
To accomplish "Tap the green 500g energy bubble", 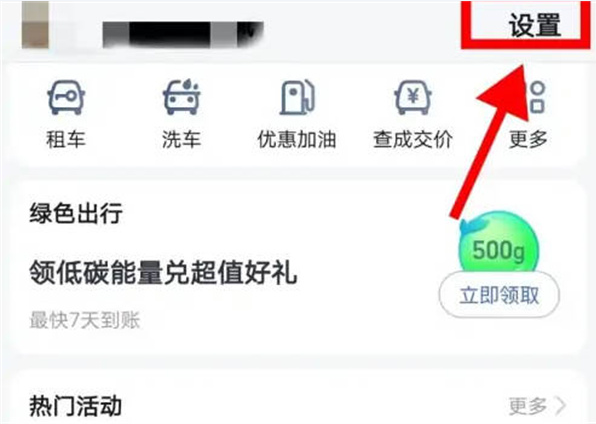I will click(498, 245).
